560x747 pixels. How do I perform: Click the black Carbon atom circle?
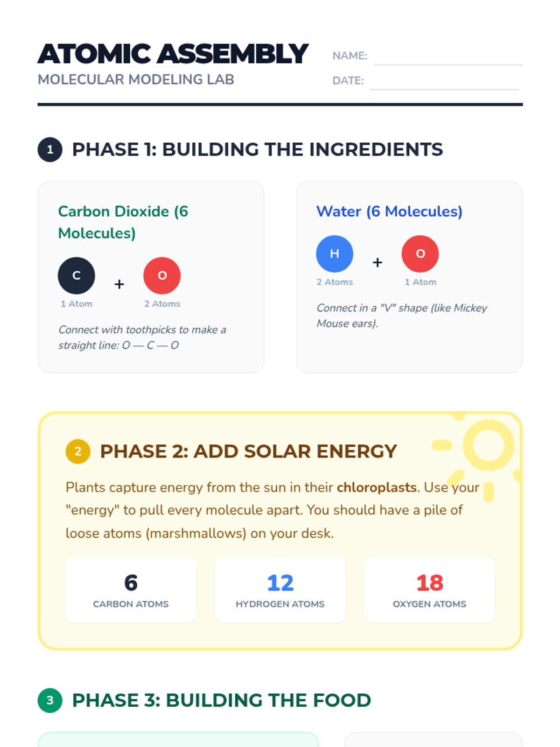(77, 275)
